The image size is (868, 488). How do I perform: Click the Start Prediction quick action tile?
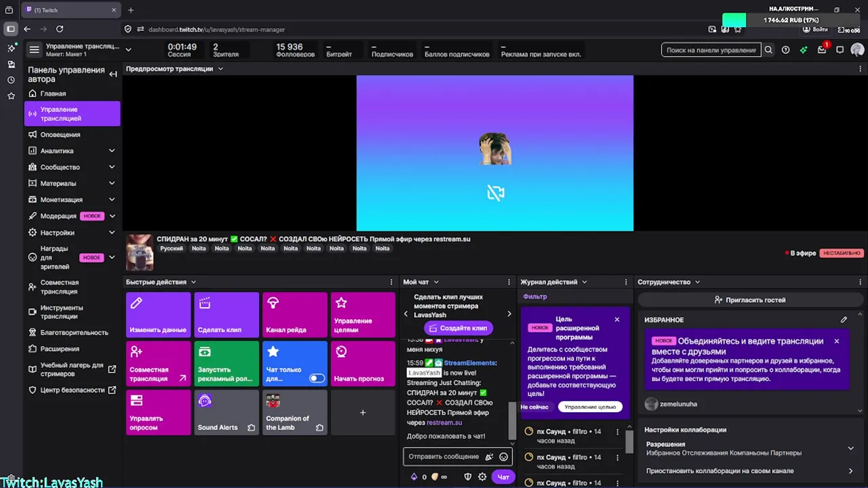(363, 363)
